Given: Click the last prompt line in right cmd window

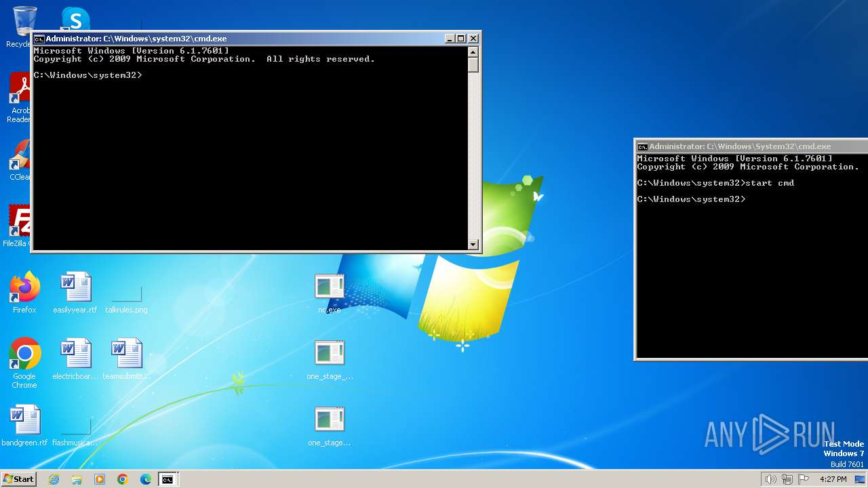Looking at the screenshot, I should pyautogui.click(x=691, y=199).
